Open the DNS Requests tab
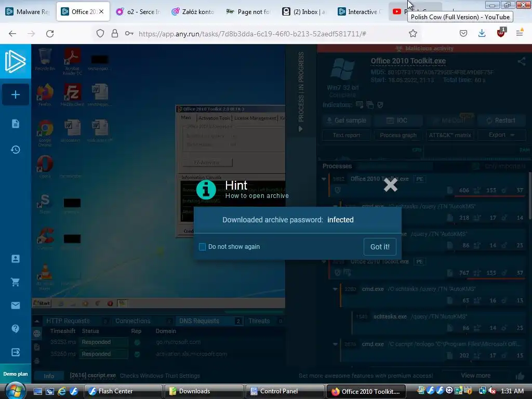The height and width of the screenshot is (399, 532). [x=210, y=321]
